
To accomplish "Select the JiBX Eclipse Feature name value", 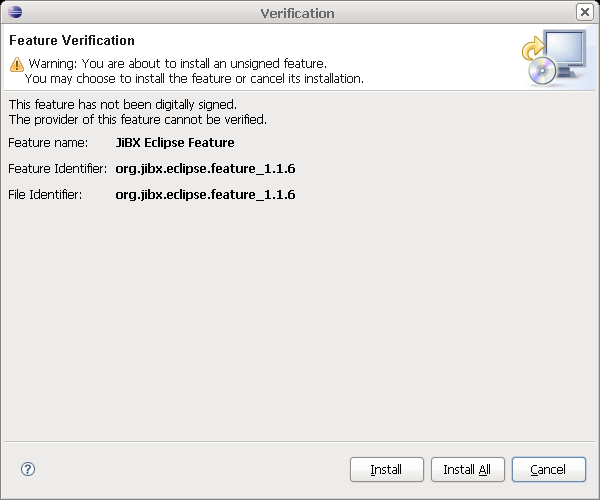I will point(175,143).
